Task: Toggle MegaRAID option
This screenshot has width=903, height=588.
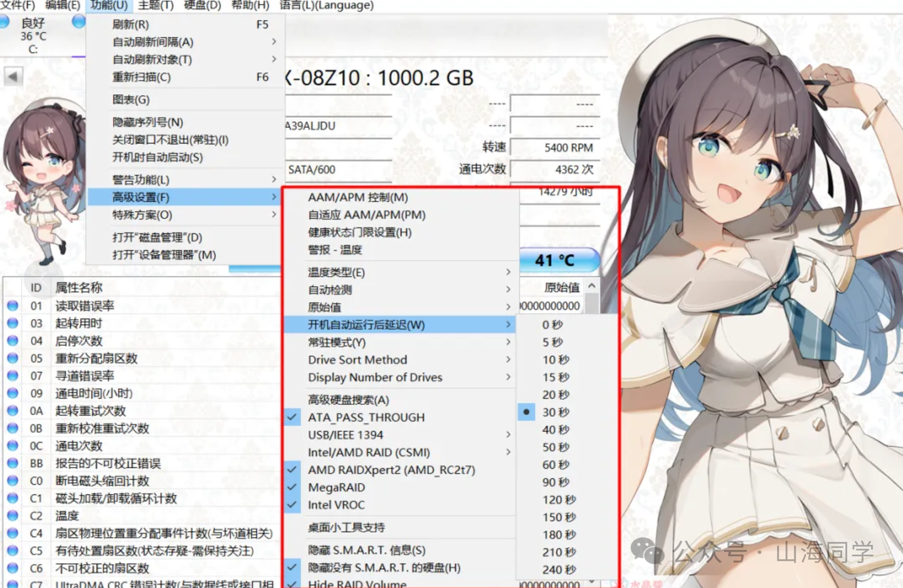Action: pos(399,487)
